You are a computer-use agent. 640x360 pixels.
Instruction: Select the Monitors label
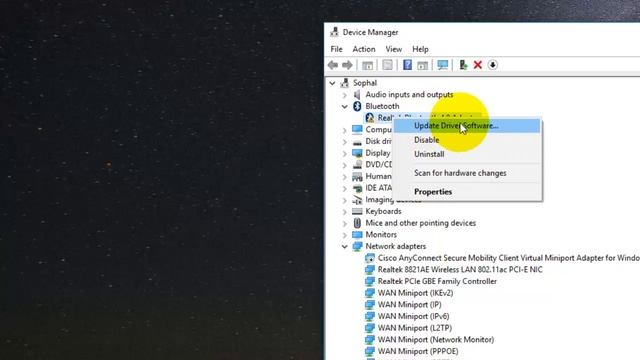point(381,235)
